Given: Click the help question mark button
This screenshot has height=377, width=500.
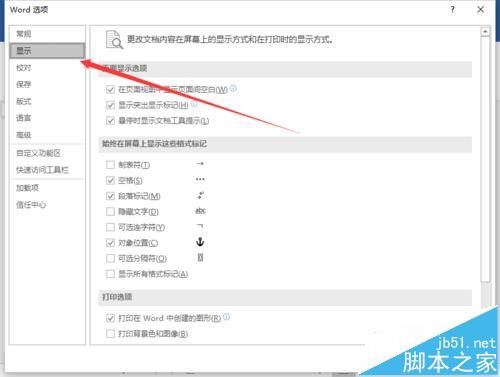Looking at the screenshot, I should coord(452,9).
